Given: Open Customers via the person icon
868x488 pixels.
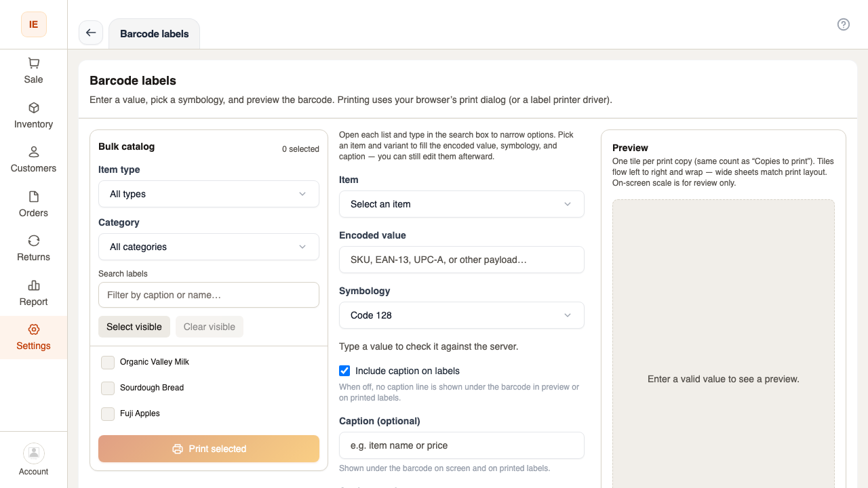Looking at the screenshot, I should pyautogui.click(x=33, y=152).
